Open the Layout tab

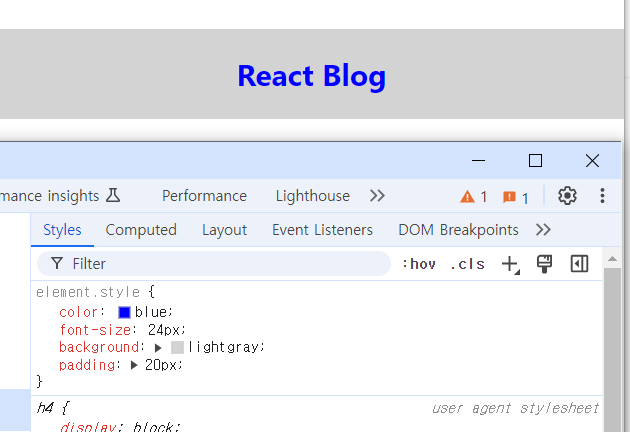(x=225, y=230)
